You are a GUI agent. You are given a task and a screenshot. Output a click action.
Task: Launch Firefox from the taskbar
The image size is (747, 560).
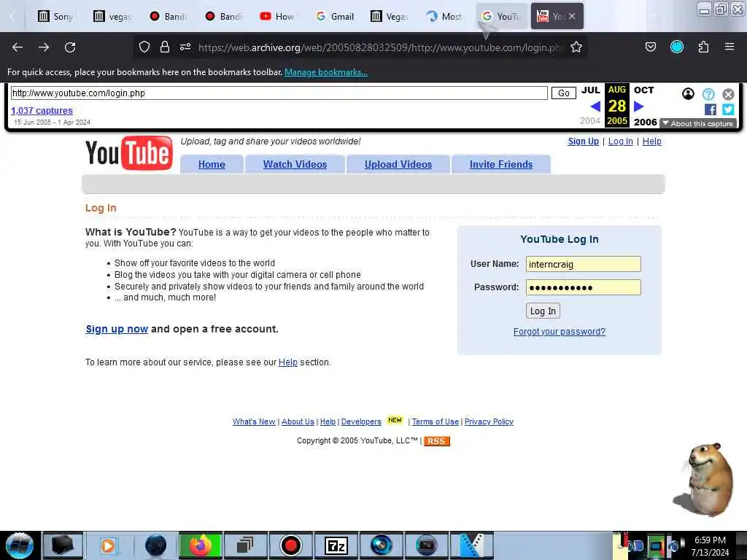[201, 545]
